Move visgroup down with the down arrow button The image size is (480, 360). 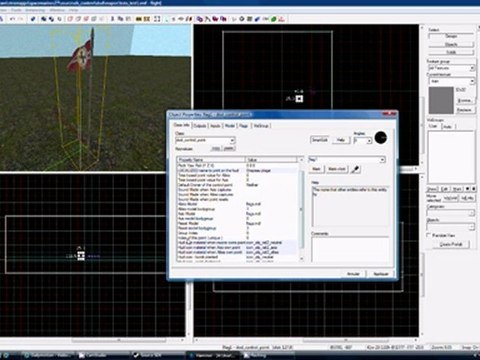[x=474, y=189]
